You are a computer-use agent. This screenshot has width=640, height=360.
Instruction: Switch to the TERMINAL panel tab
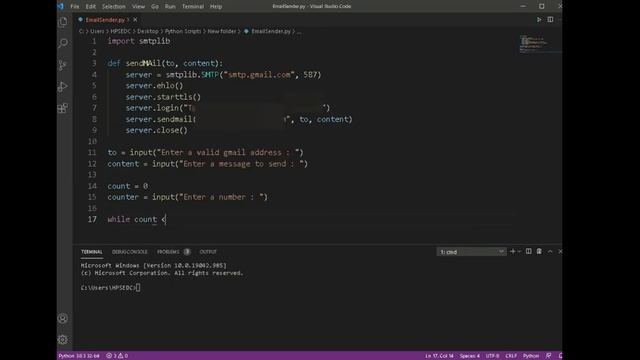pos(91,252)
